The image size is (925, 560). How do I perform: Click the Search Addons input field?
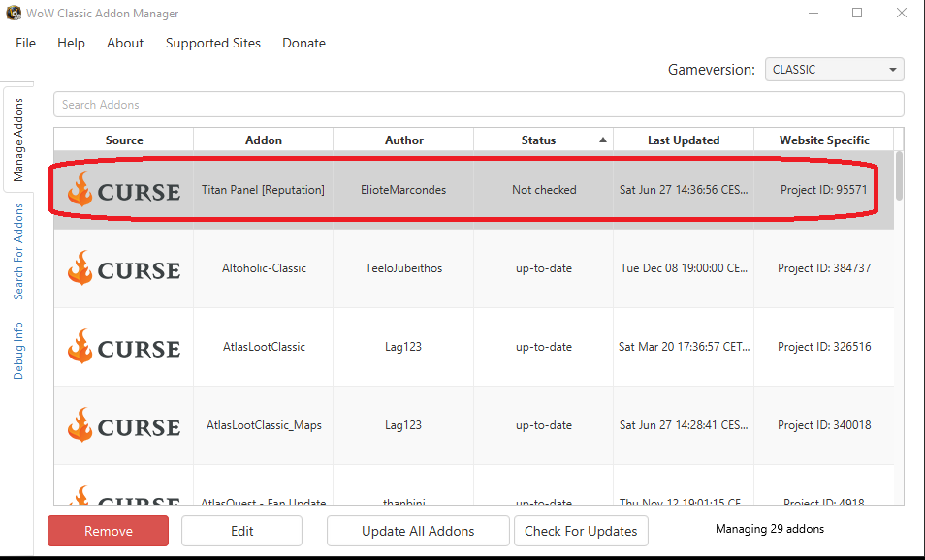(x=478, y=105)
